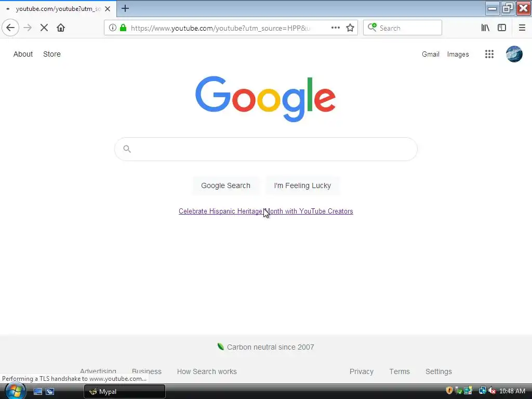Open the Google apps grid
532x399 pixels.
pos(489,54)
